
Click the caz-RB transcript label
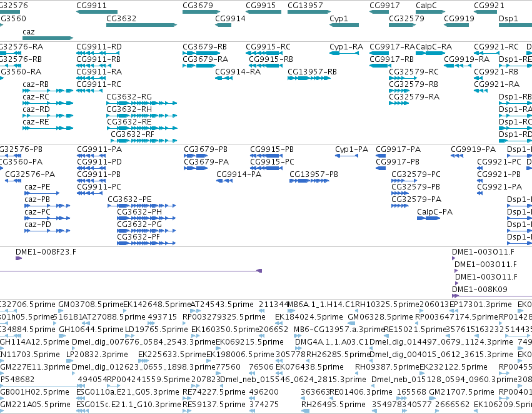point(36,84)
